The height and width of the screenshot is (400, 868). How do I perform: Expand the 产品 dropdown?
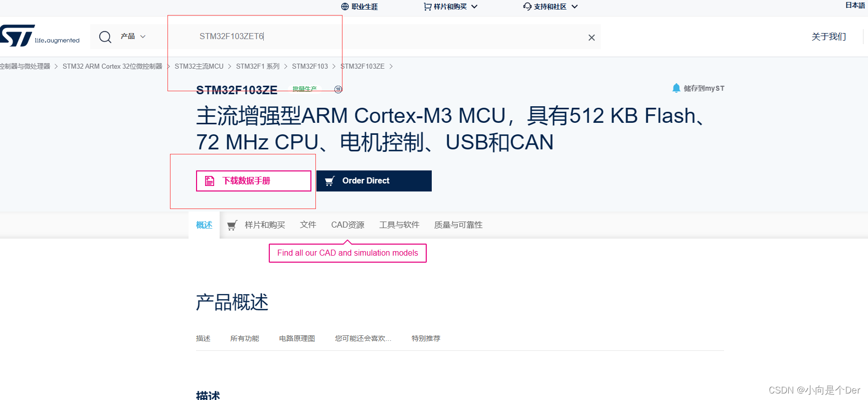[133, 36]
